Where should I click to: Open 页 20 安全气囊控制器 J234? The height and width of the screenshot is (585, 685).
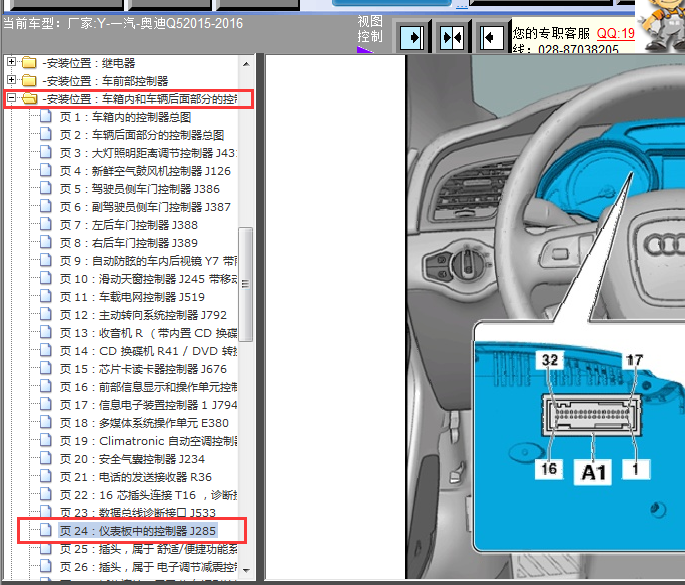point(132,459)
